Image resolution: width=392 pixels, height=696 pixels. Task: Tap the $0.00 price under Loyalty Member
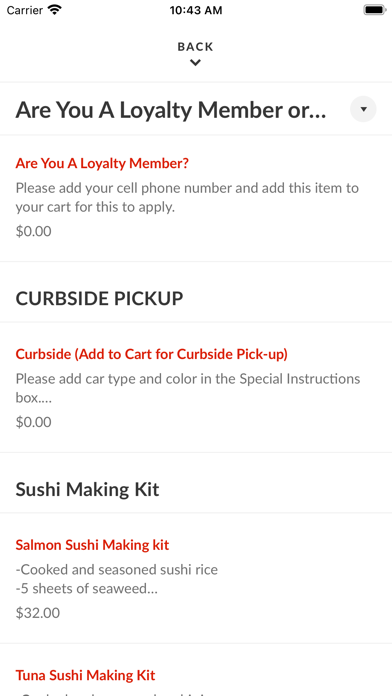(x=33, y=231)
